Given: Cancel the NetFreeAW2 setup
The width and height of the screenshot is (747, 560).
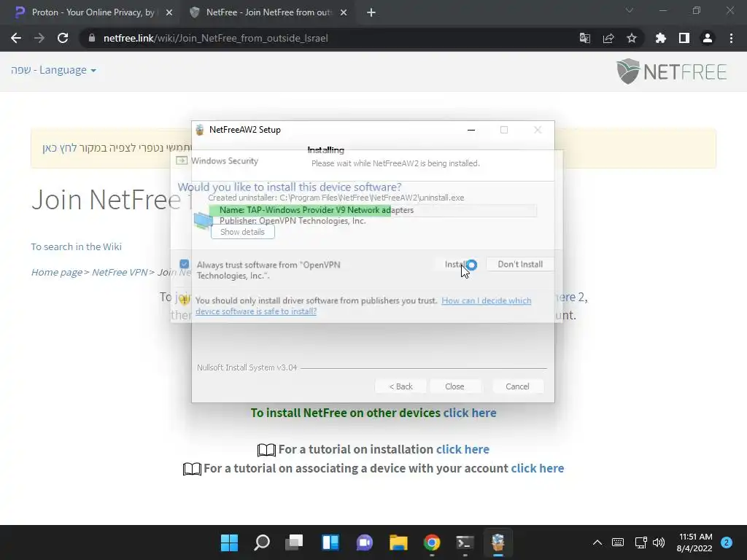Looking at the screenshot, I should 517,386.
